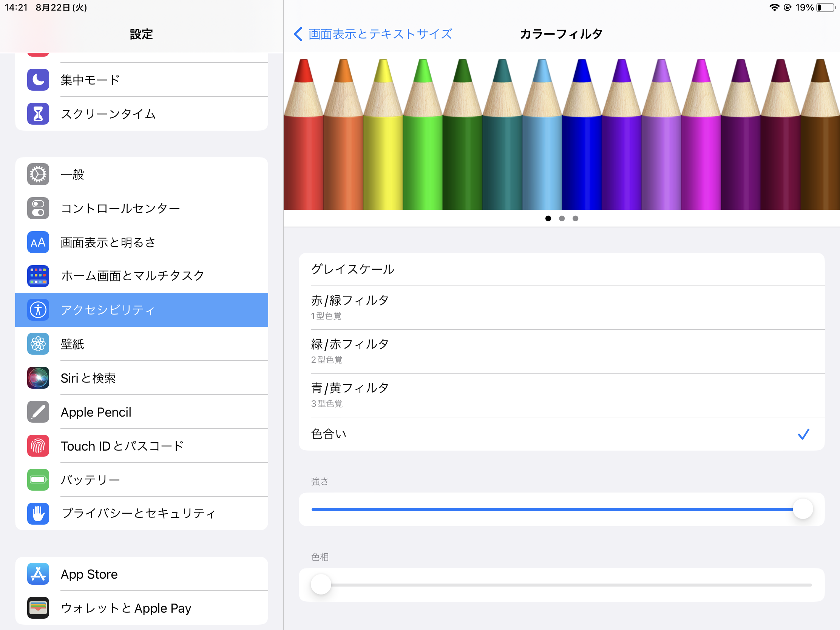This screenshot has height=630, width=840.
Task: Open App Store settings row
Action: click(x=142, y=574)
